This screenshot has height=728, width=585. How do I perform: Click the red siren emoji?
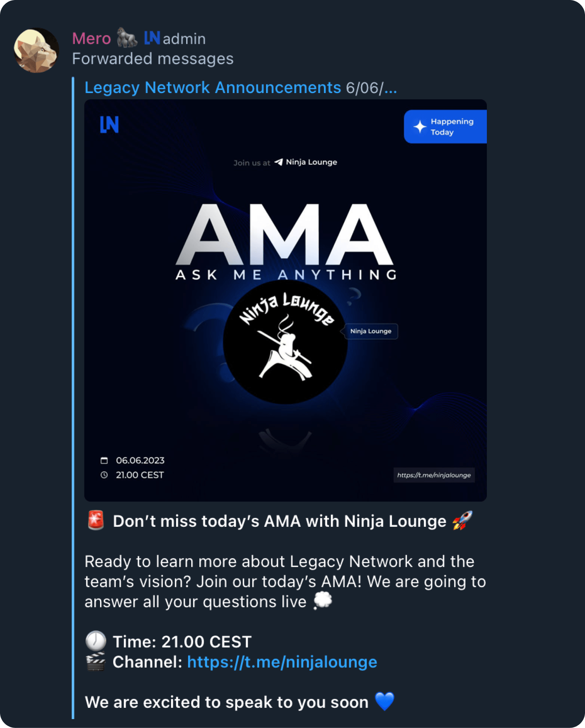click(95, 520)
